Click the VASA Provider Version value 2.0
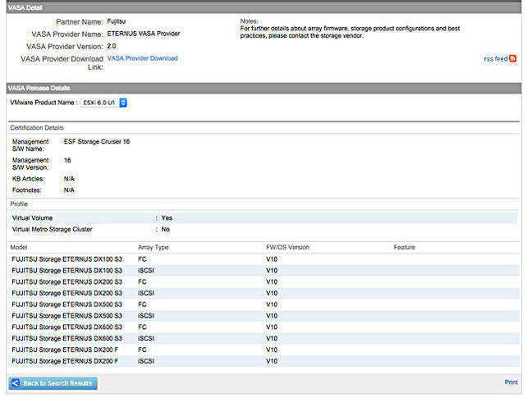Image resolution: width=532 pixels, height=398 pixels. click(x=112, y=46)
